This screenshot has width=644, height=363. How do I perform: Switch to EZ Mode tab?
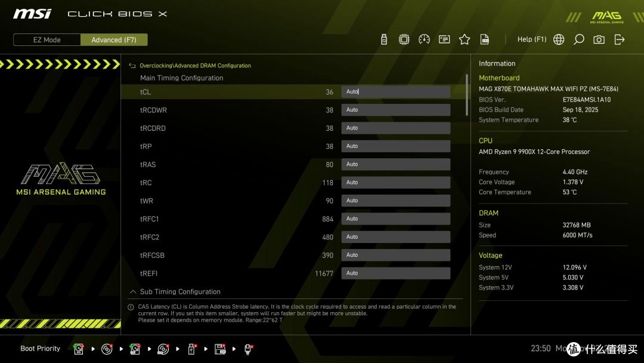click(x=47, y=40)
